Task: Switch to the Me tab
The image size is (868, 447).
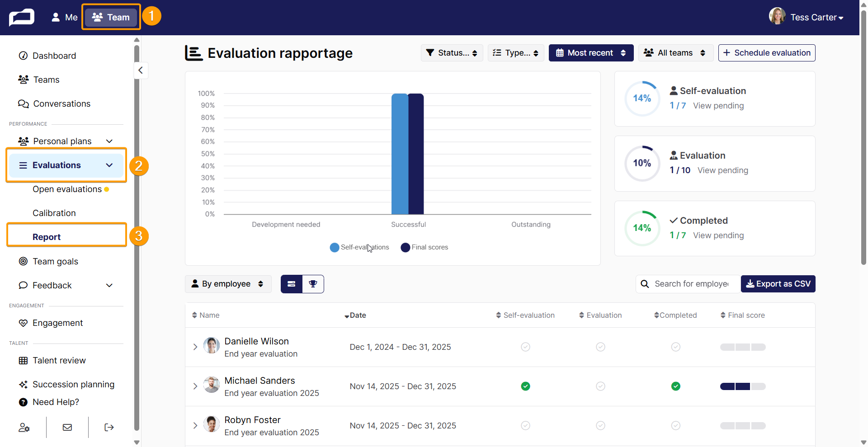Action: [x=65, y=18]
